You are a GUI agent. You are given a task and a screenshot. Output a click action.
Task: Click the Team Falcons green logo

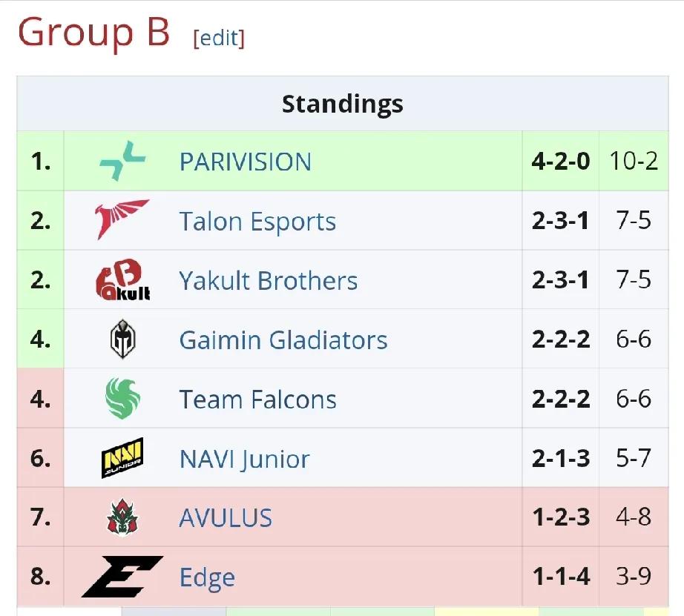tap(122, 399)
